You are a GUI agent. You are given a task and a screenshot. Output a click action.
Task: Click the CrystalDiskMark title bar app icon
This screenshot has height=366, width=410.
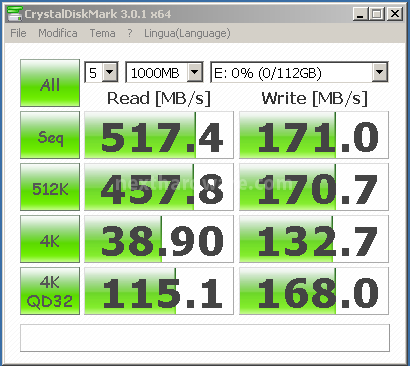coord(15,14)
